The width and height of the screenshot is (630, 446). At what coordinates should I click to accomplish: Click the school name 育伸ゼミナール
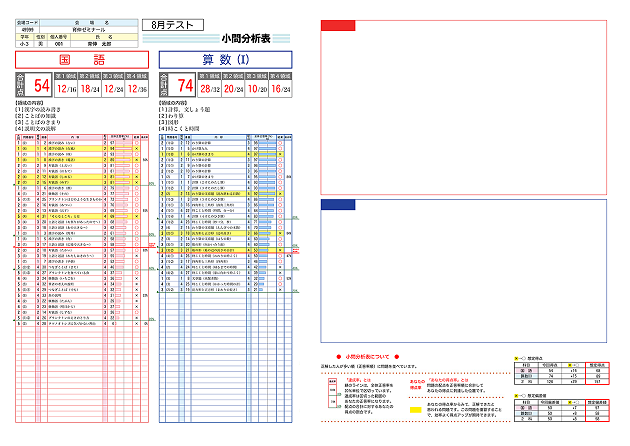coord(89,30)
